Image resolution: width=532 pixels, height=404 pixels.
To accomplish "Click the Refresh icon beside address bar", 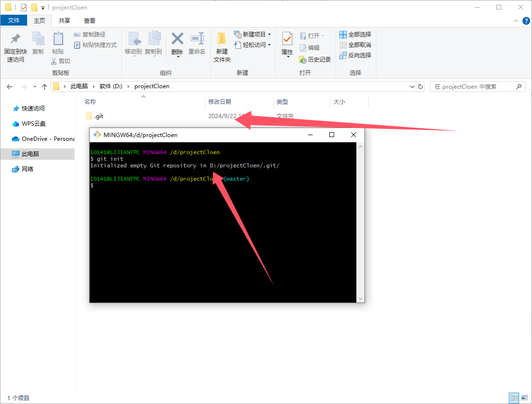I will [x=420, y=86].
